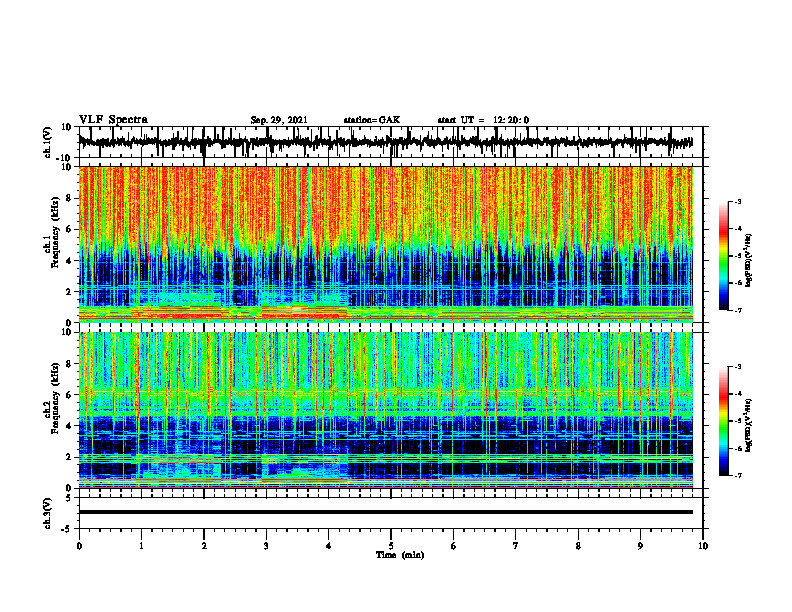Click the ch.1 color bar "log(PSD)" label
Viewport: 792px width, 612px height.
click(x=749, y=261)
